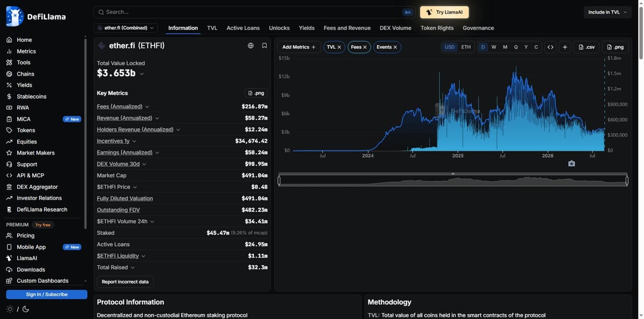
Task: Switch to Active Loans tab
Action: click(243, 28)
